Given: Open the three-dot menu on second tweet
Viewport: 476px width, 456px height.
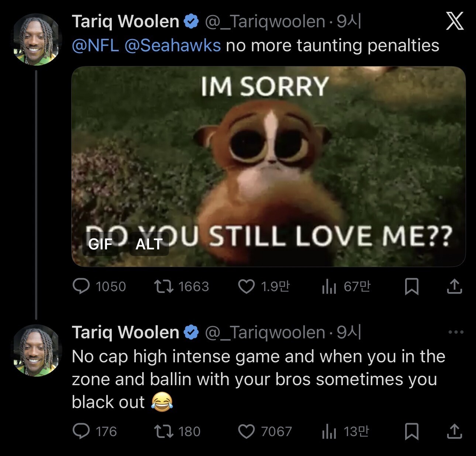Looking at the screenshot, I should pyautogui.click(x=456, y=332).
